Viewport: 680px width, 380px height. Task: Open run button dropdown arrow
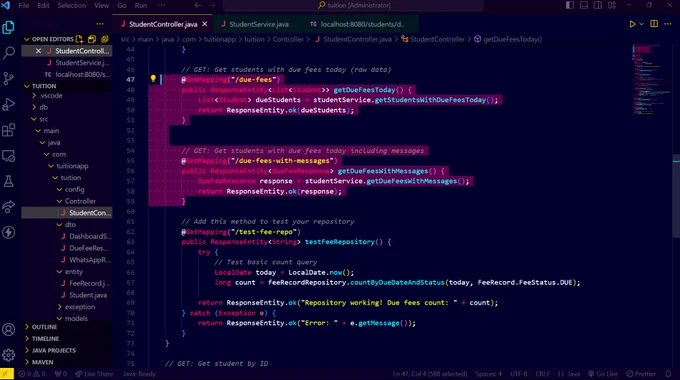641,24
